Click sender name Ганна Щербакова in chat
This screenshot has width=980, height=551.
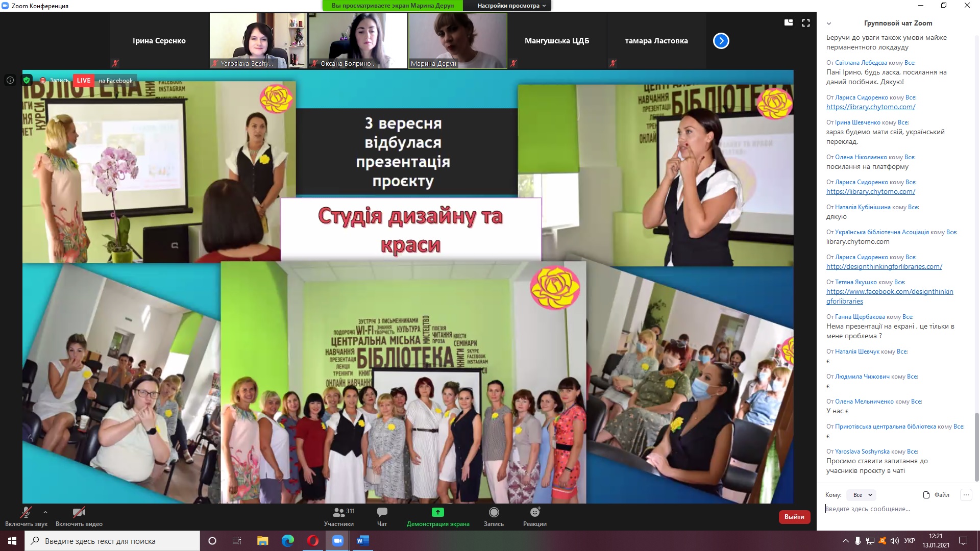[x=860, y=317]
